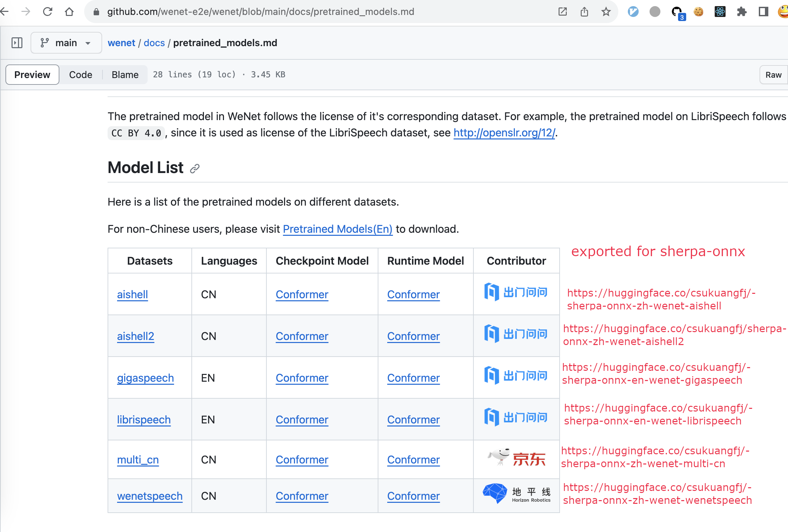
Task: Click the cookie extension icon
Action: pyautogui.click(x=698, y=12)
